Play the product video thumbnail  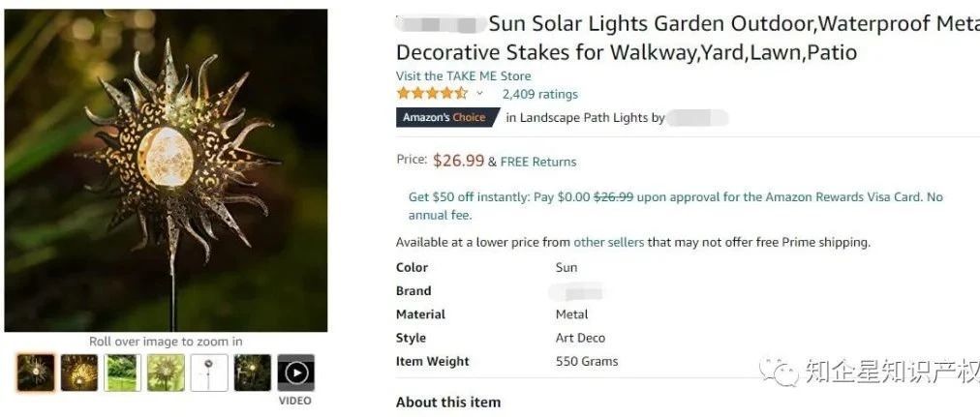tap(295, 372)
